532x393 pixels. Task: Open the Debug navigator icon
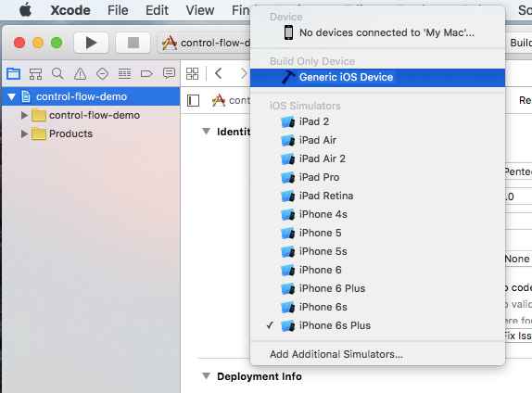pos(124,73)
